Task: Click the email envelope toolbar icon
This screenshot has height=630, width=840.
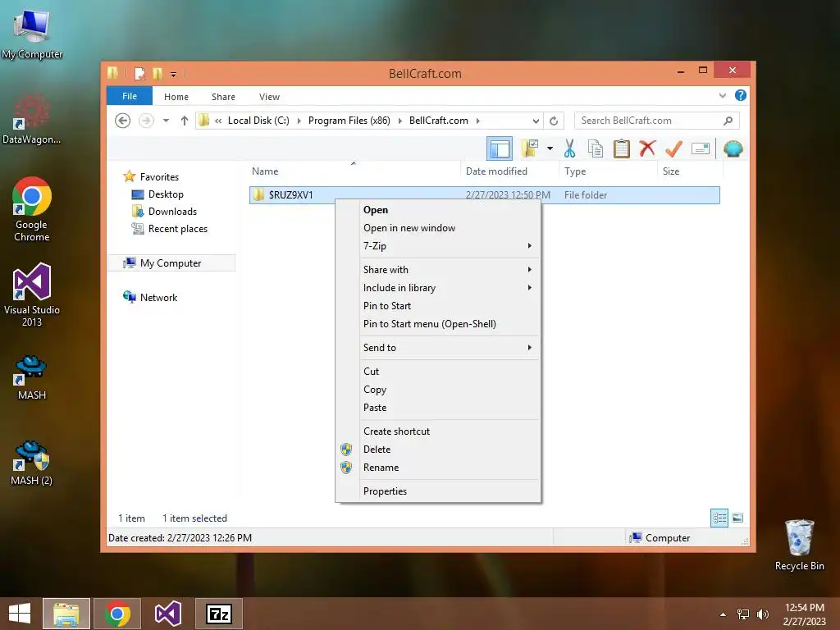Action: coord(701,148)
